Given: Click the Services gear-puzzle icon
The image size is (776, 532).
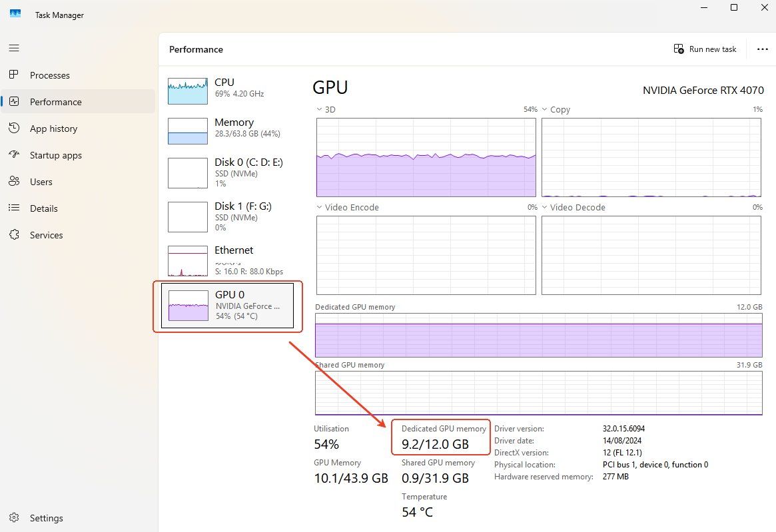Looking at the screenshot, I should pyautogui.click(x=14, y=235).
